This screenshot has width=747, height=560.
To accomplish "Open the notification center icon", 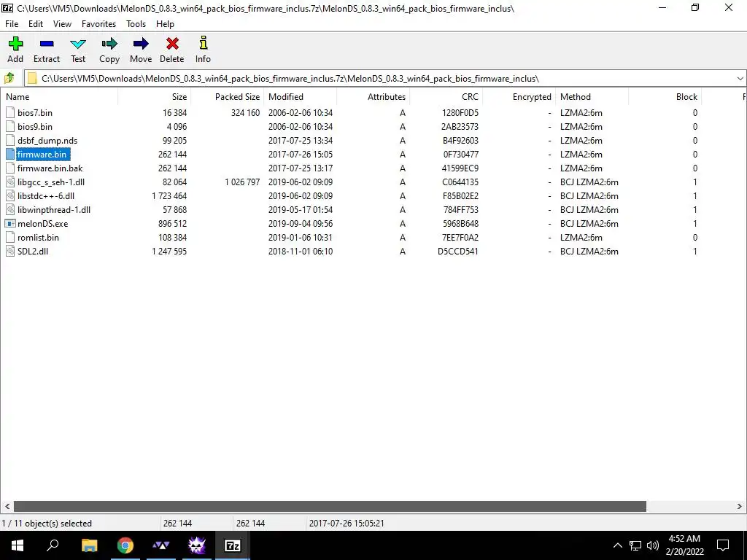I will click(723, 545).
